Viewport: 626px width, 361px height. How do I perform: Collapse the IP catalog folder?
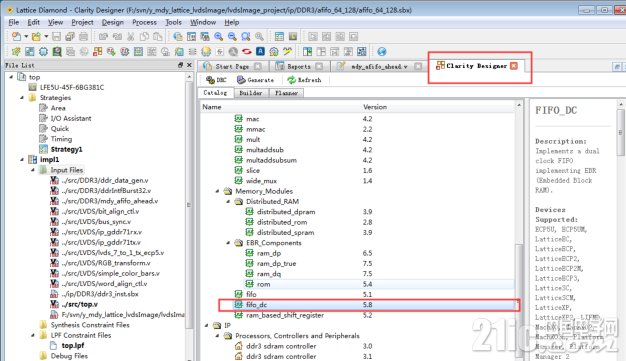(206, 325)
